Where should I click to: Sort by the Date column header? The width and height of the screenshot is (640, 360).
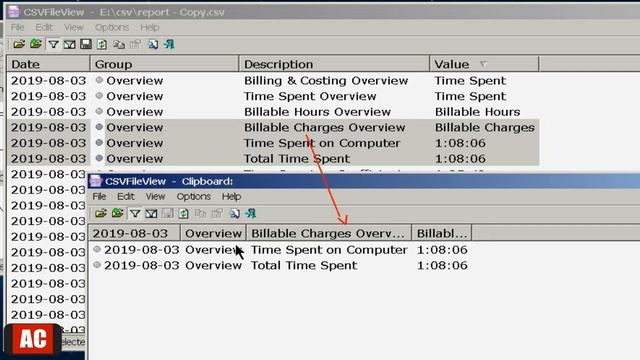pyautogui.click(x=48, y=64)
